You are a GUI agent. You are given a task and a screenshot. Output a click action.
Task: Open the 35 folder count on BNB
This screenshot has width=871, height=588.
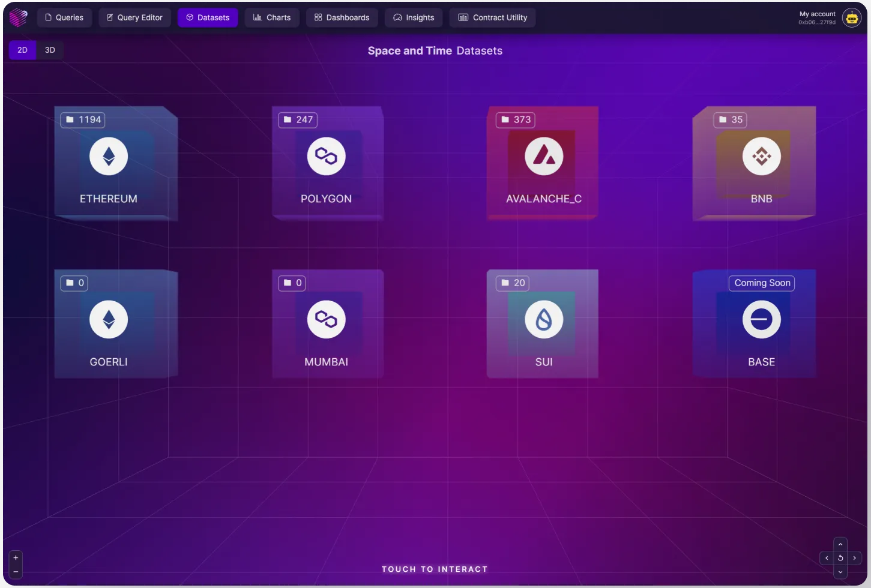coord(730,119)
